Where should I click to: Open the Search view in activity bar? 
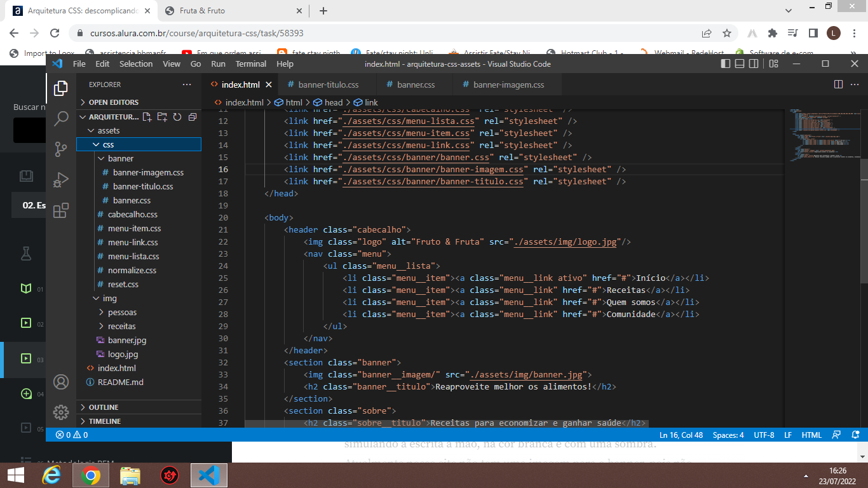[61, 119]
